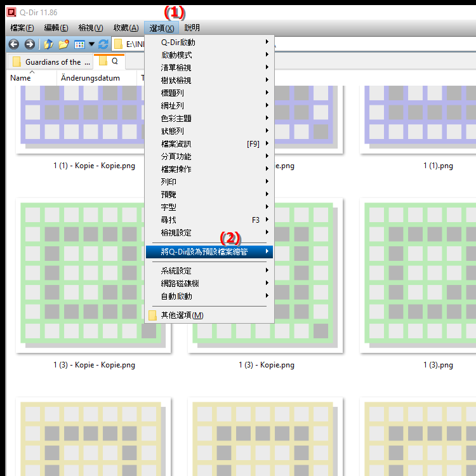
Task: Click file name label 1 (1).png
Action: pyautogui.click(x=438, y=166)
